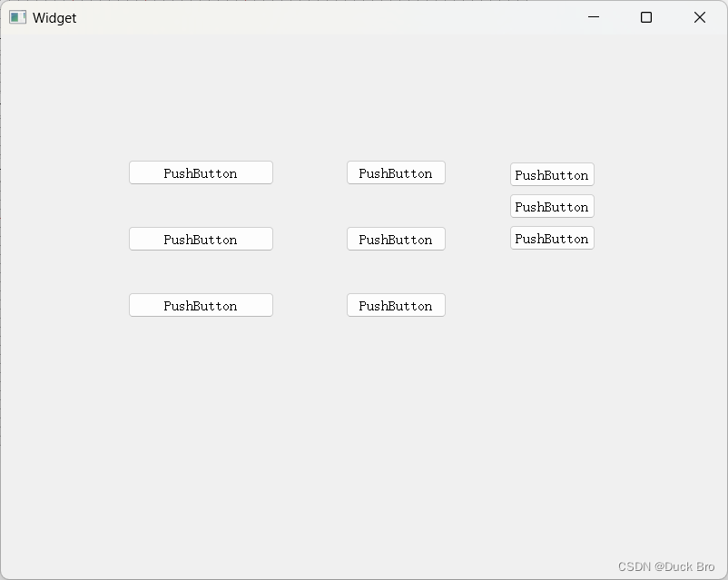728x580 pixels.
Task: Maximize the Widget window
Action: pos(644,17)
